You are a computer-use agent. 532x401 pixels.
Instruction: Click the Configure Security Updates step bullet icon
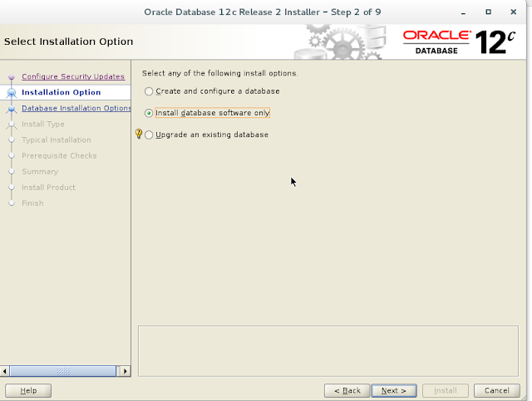pos(12,77)
